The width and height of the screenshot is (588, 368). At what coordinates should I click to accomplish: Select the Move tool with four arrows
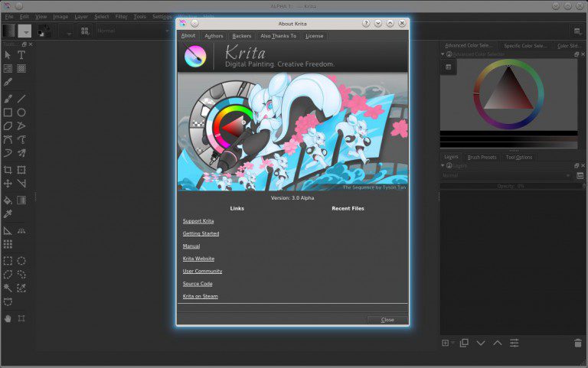(8, 184)
